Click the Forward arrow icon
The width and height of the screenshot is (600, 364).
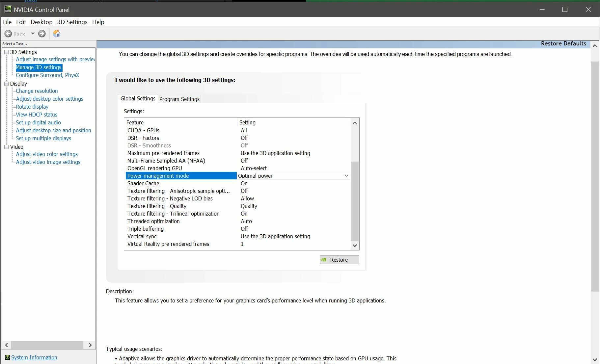coord(42,34)
